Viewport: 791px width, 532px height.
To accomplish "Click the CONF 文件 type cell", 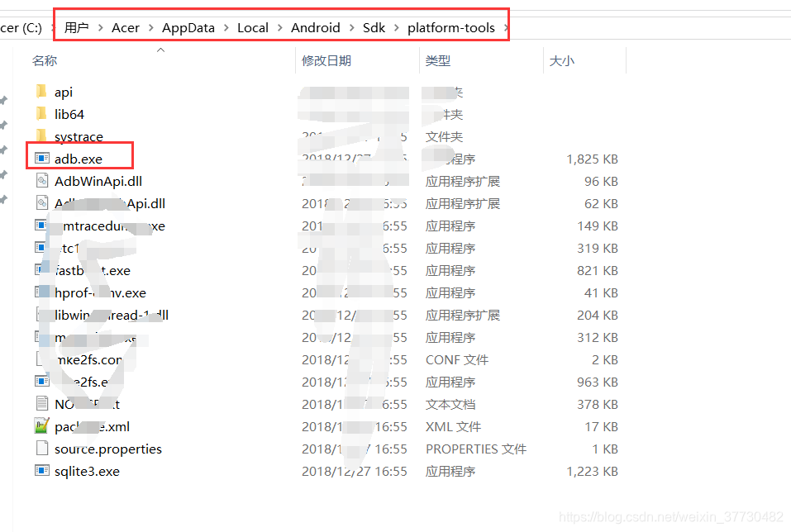I will click(x=457, y=359).
